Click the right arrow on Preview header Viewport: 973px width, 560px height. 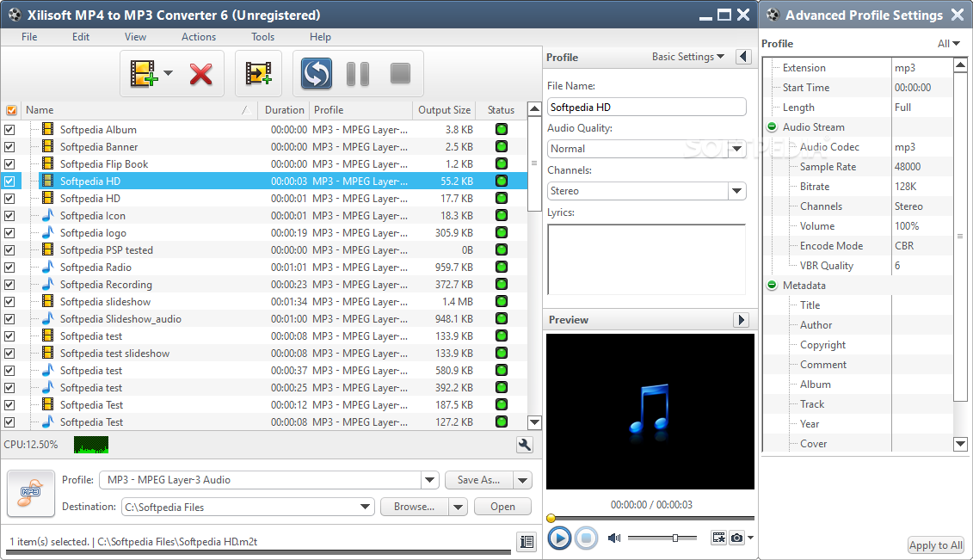tap(741, 320)
